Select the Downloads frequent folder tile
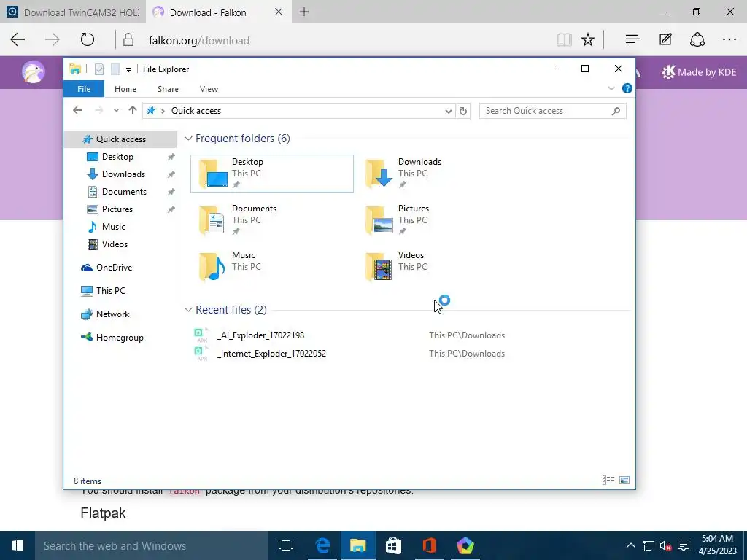Viewport: 747px width, 560px height. 438,174
